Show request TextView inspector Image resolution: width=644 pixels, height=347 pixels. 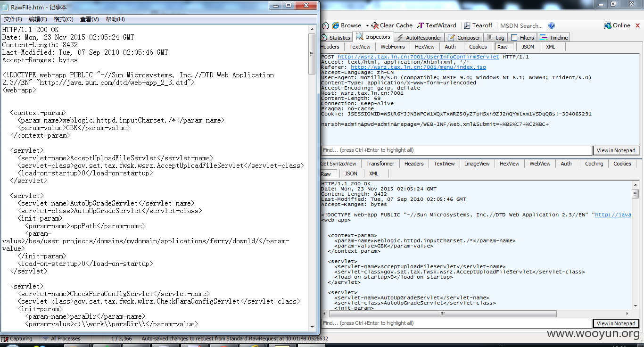click(x=360, y=47)
